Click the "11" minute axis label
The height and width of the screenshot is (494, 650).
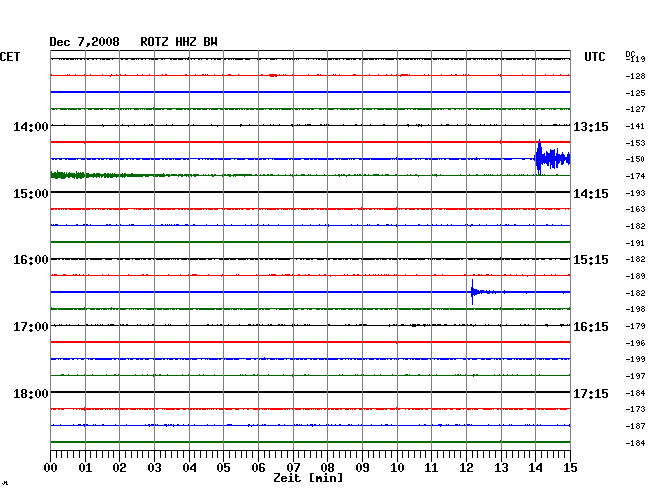(x=431, y=468)
